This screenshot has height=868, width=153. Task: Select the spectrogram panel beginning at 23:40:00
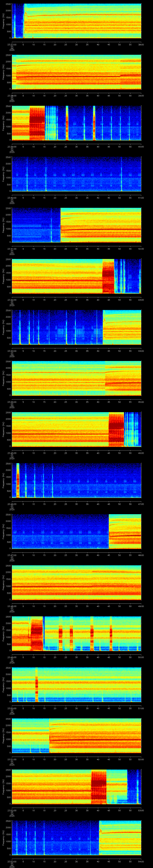point(76,174)
